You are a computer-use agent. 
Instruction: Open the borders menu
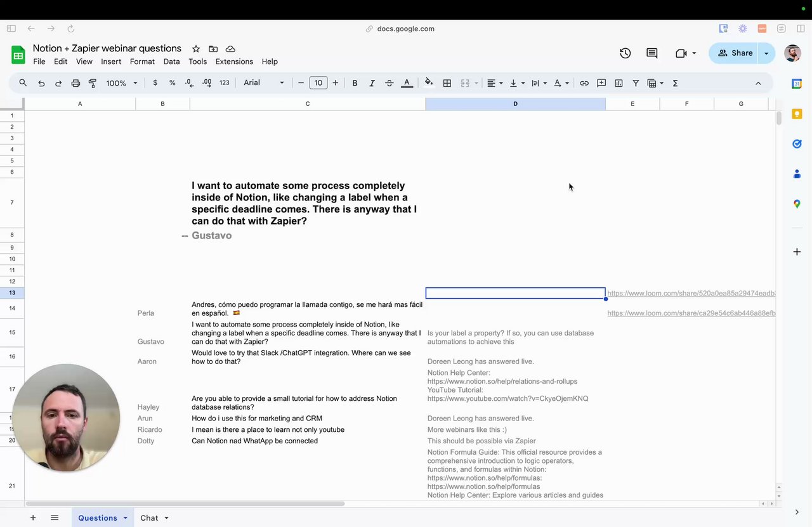pos(447,83)
